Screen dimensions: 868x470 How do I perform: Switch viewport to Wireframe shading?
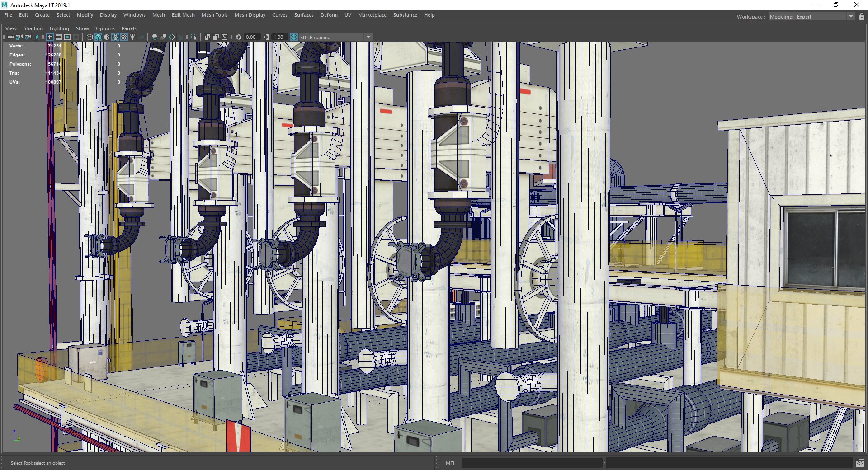pos(90,37)
